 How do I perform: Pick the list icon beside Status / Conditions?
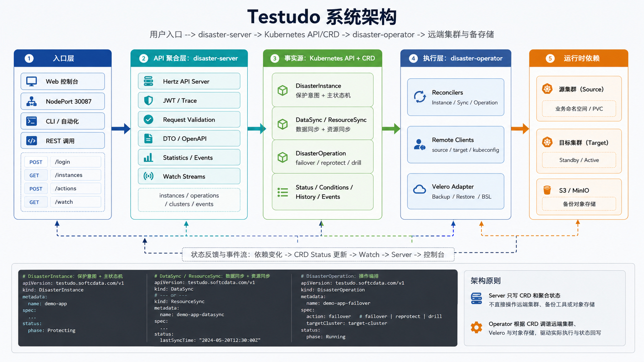coord(283,192)
